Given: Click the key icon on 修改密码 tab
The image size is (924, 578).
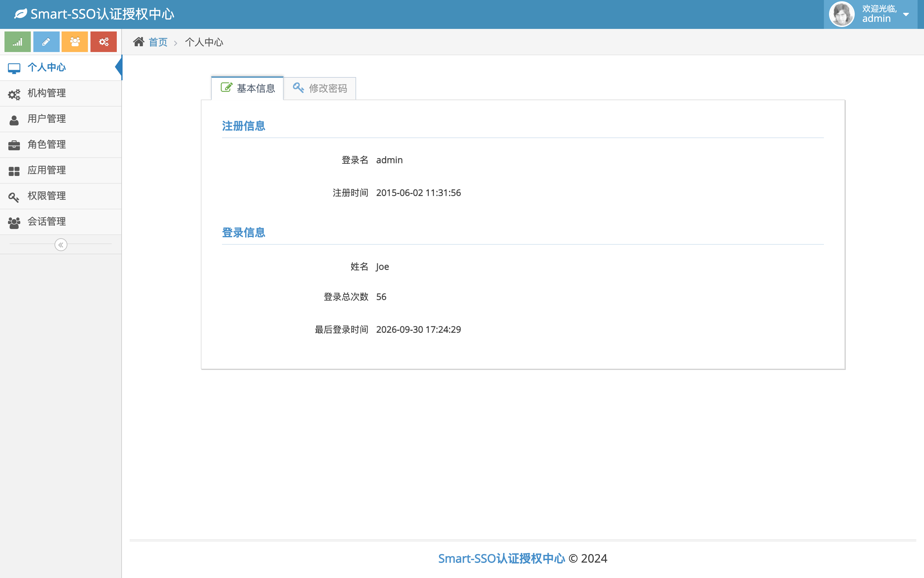Looking at the screenshot, I should (x=298, y=88).
